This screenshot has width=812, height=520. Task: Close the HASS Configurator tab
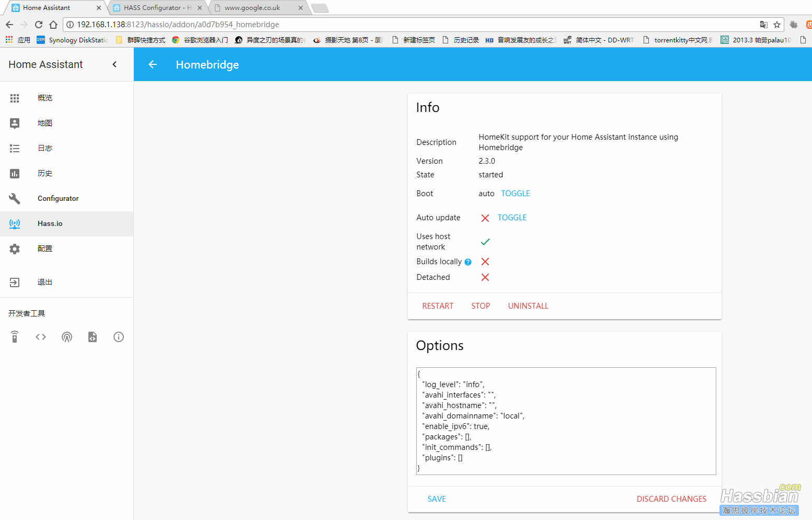click(x=200, y=8)
